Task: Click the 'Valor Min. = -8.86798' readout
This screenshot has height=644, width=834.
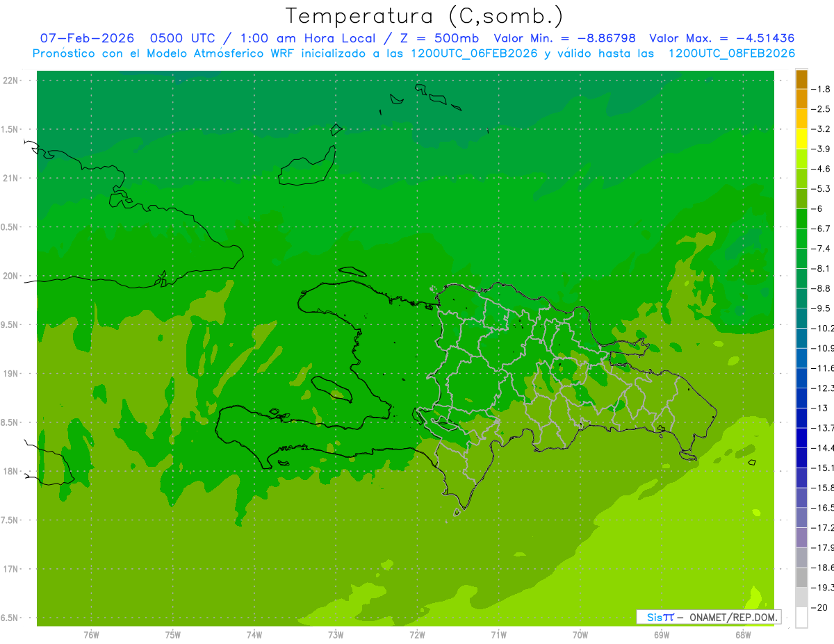Action: (564, 39)
